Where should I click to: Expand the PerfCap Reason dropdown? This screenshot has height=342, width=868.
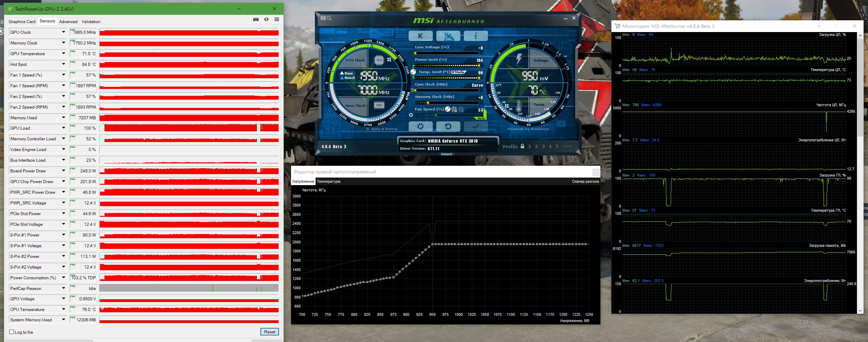tap(63, 288)
